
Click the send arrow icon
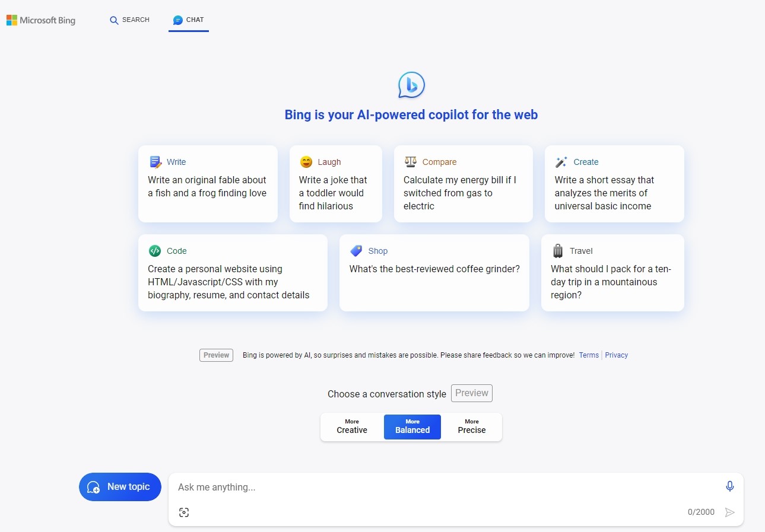(730, 512)
